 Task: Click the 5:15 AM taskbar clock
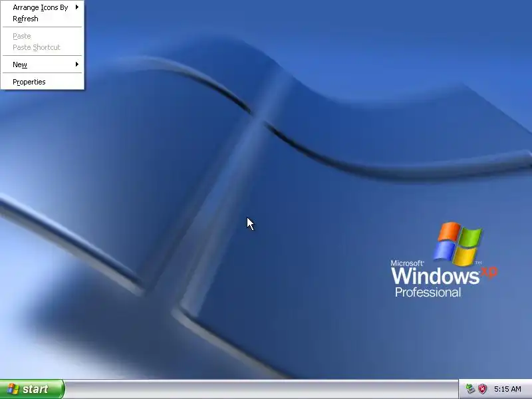(x=507, y=389)
